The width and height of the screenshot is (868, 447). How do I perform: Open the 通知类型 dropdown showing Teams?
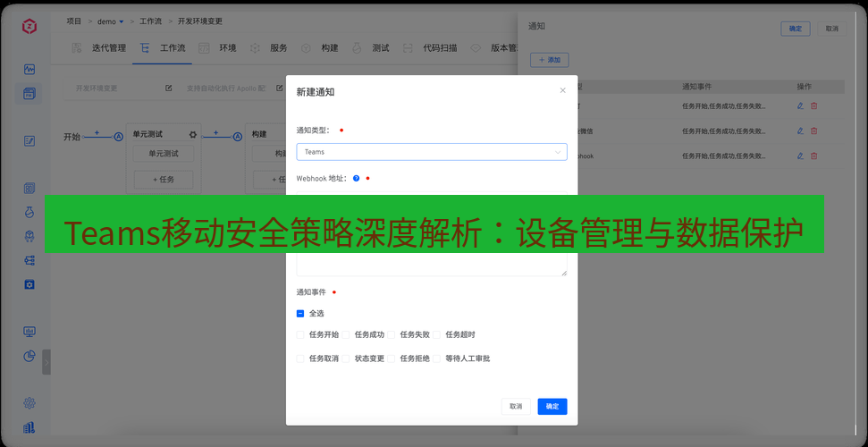tap(432, 152)
